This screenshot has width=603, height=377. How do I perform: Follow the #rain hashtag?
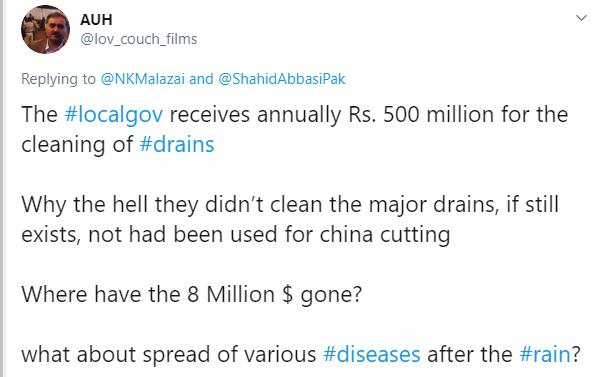click(545, 354)
